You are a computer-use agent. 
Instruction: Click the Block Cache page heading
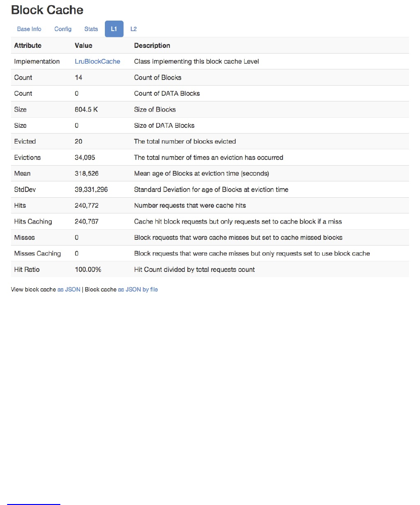(47, 10)
